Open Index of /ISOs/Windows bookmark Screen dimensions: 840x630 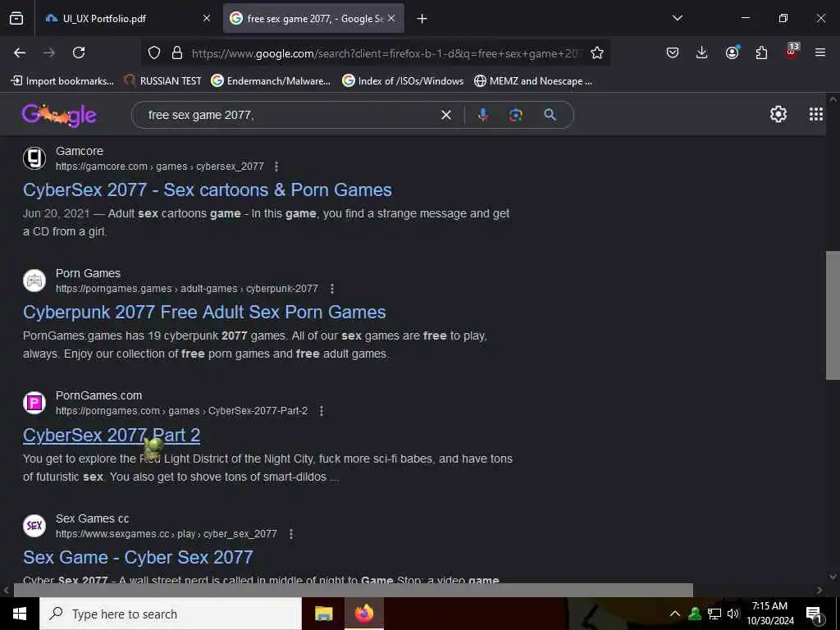coord(403,81)
